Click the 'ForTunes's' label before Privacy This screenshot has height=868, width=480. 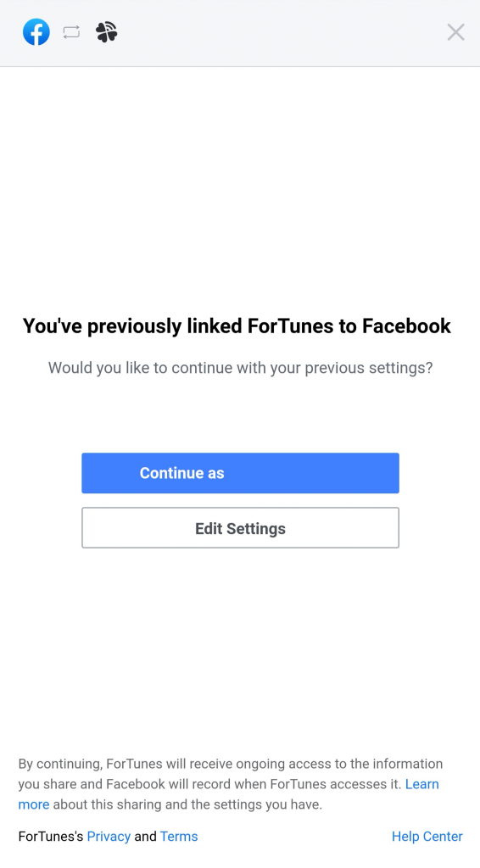(x=51, y=837)
